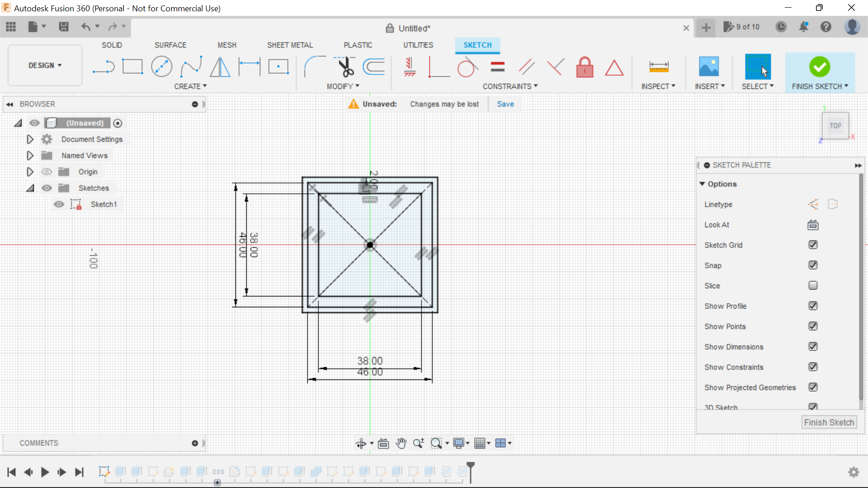
Task: Expand the Document Settings node
Action: (30, 139)
